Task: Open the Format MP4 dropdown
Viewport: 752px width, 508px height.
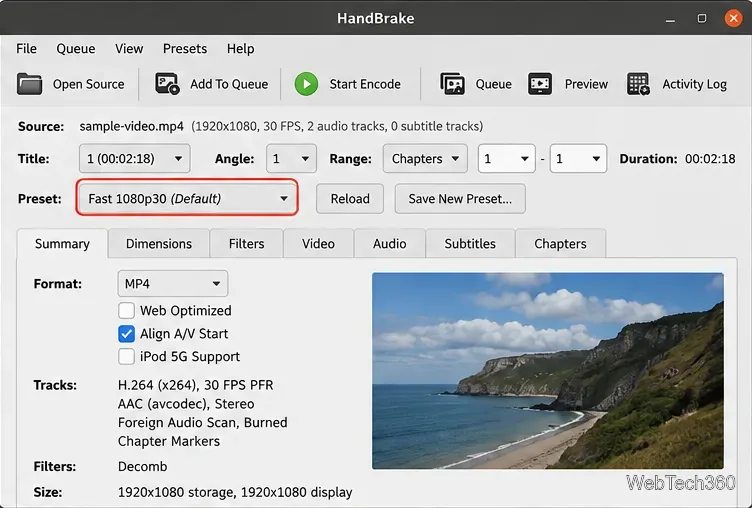Action: tap(173, 284)
